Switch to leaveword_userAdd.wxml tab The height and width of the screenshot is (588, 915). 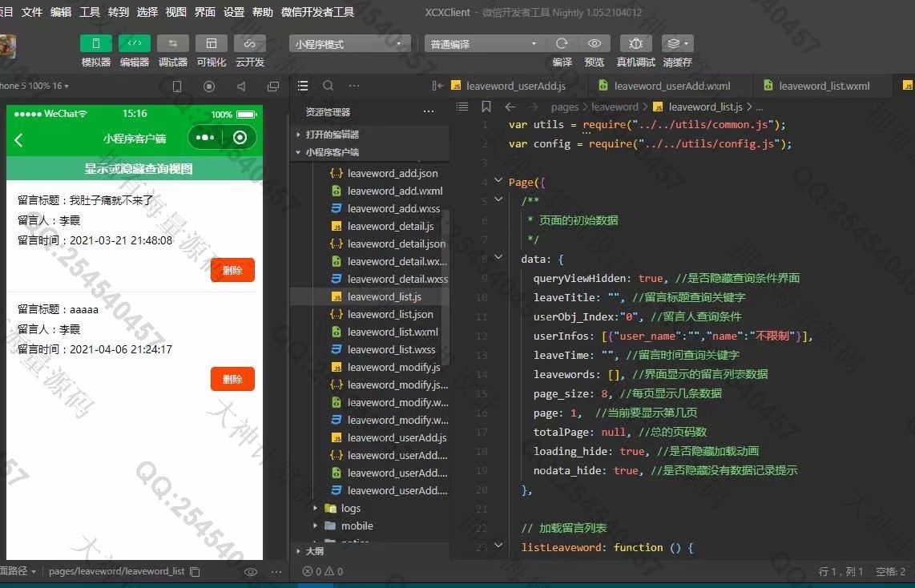672,86
